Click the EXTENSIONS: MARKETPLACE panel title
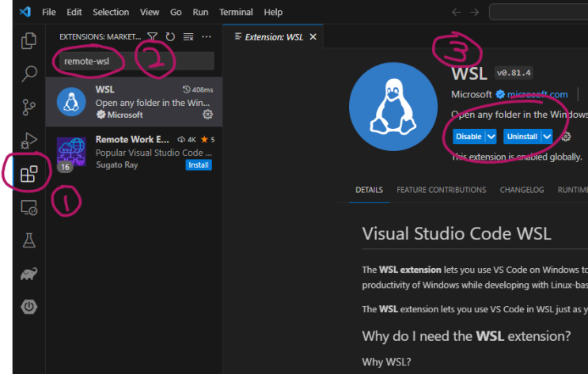The height and width of the screenshot is (374, 588). 101,36
